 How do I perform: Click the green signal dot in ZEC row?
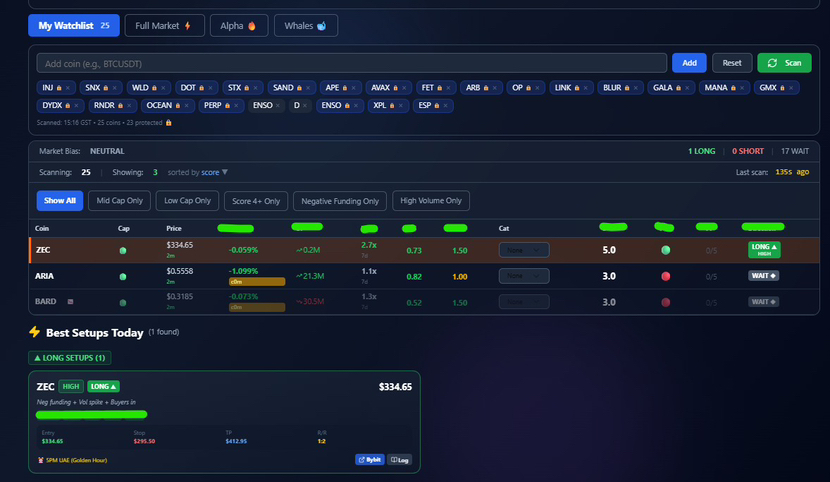(x=666, y=250)
